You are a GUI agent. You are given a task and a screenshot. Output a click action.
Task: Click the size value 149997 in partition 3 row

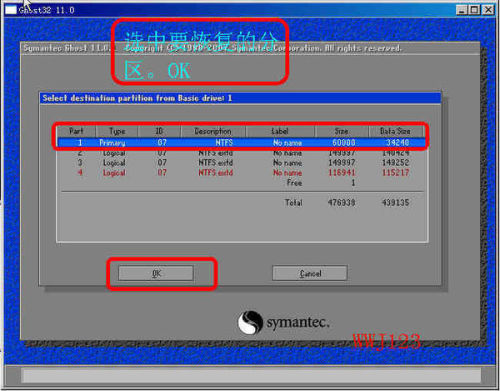coord(342,163)
